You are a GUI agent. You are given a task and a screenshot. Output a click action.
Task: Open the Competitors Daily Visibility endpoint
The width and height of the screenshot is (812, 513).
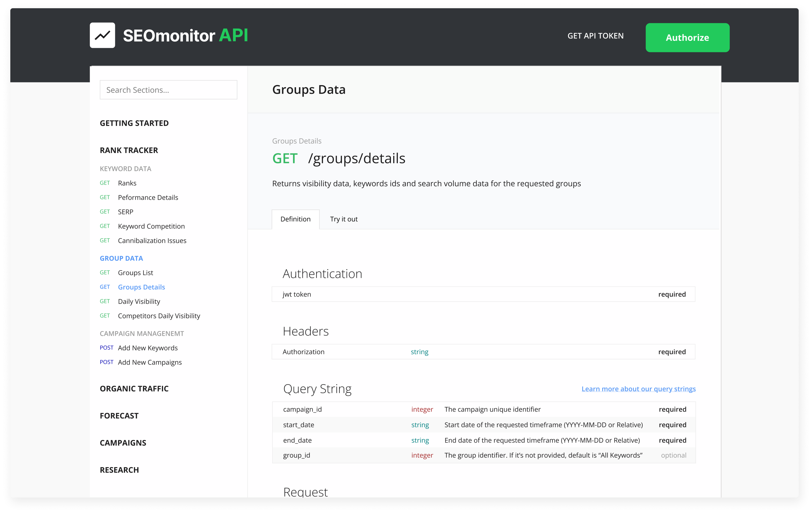[x=159, y=316]
